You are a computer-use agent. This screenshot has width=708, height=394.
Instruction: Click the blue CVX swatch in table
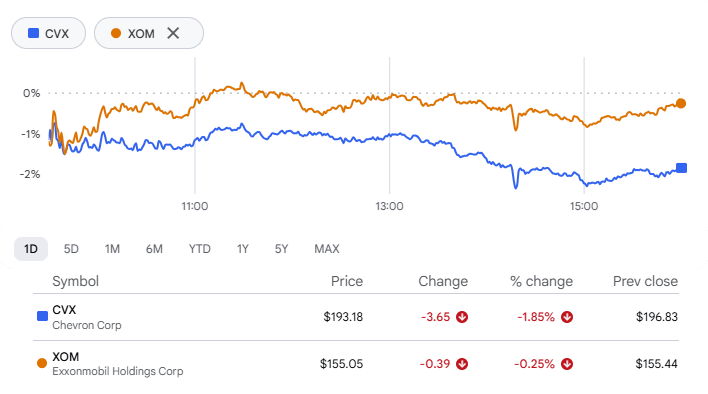tap(42, 316)
